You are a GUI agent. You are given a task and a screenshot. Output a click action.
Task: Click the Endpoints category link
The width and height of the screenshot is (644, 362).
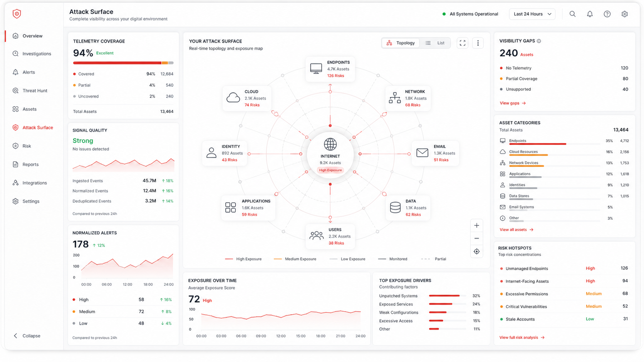(518, 141)
